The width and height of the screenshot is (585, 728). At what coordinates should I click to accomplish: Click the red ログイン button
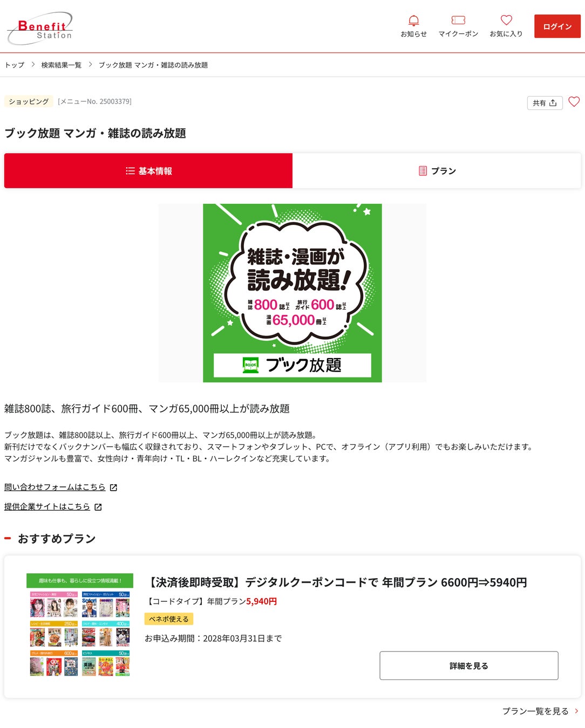tap(557, 26)
